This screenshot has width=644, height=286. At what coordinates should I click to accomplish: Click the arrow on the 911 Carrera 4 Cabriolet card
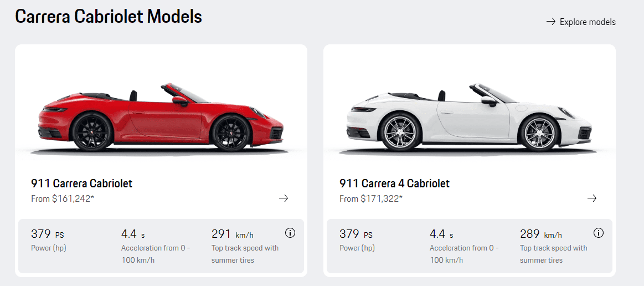click(592, 198)
